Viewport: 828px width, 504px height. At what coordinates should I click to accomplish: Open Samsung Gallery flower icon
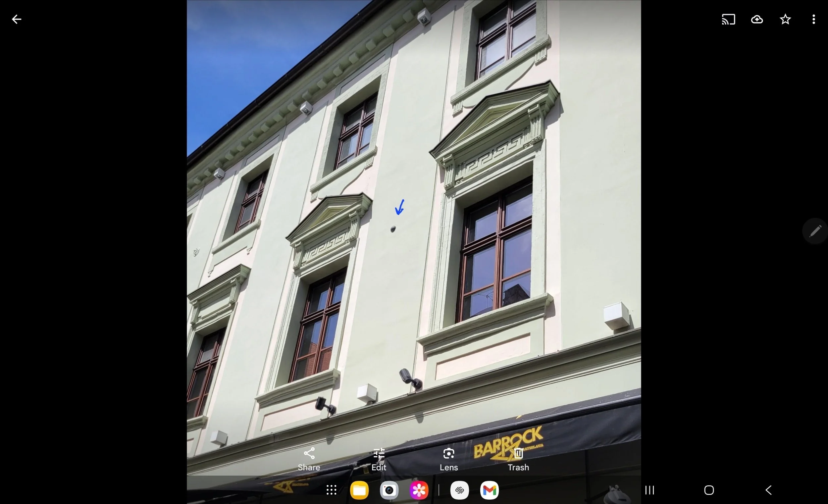point(419,490)
